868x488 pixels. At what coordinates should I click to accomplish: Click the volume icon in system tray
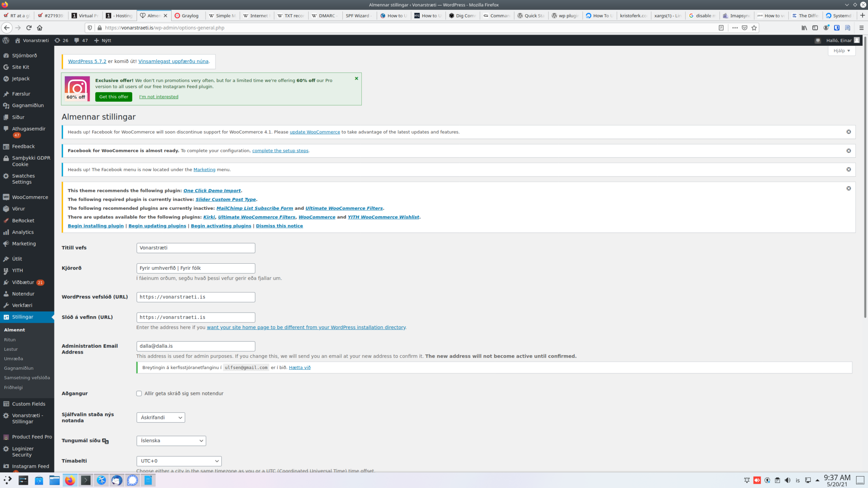coord(788,480)
